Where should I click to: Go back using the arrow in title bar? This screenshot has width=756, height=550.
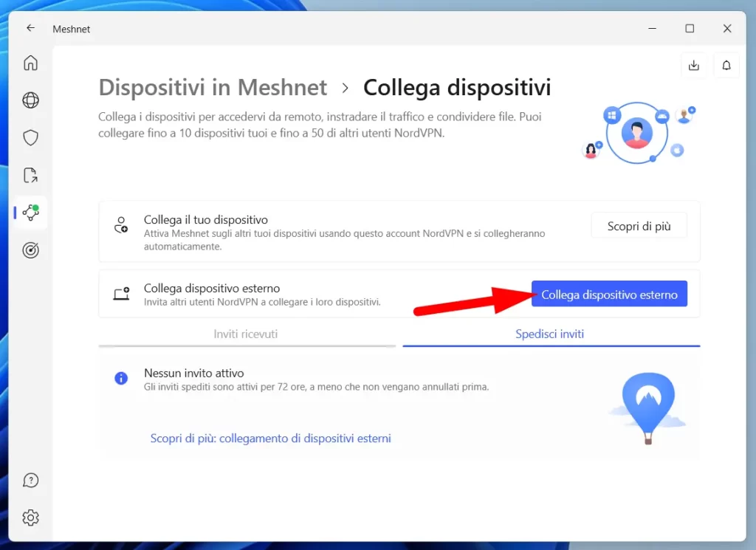pos(30,28)
